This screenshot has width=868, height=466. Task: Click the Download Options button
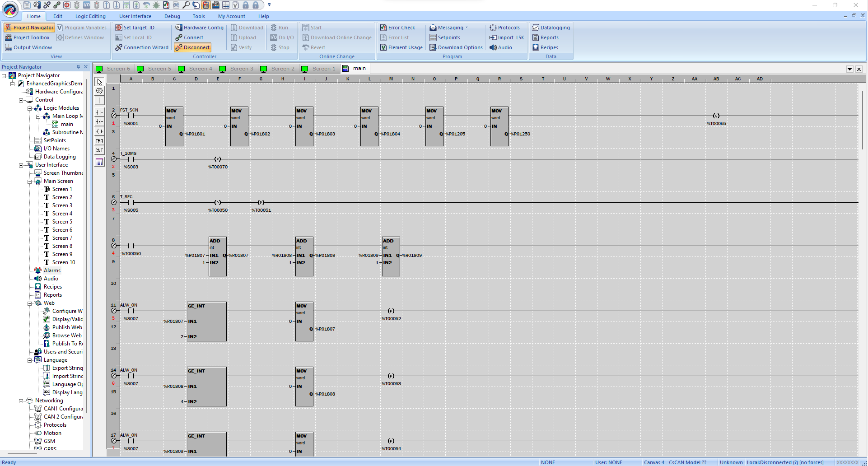pos(456,47)
